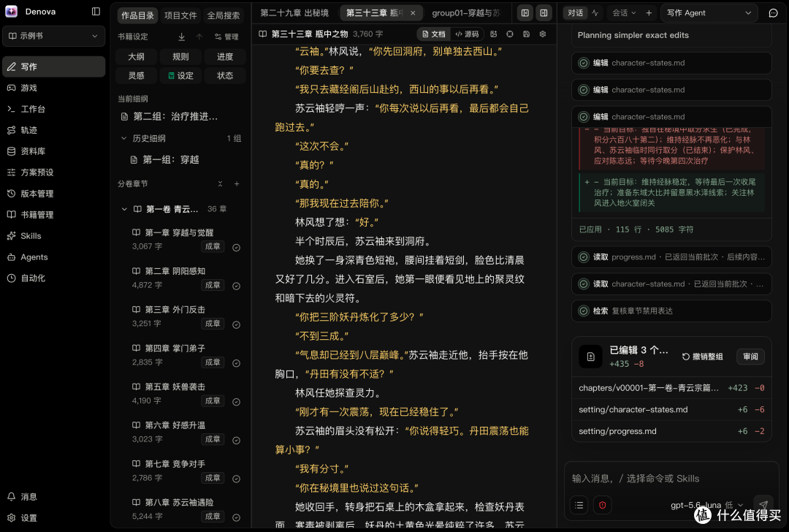The height and width of the screenshot is (532, 789).
Task: Go to 轨迹 in the sidebar
Action: [x=54, y=130]
